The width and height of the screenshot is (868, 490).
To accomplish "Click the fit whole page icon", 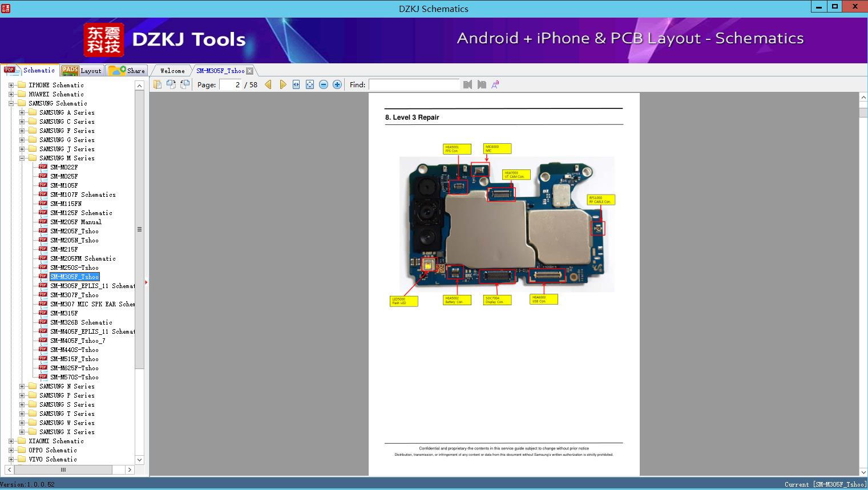I will coord(310,84).
